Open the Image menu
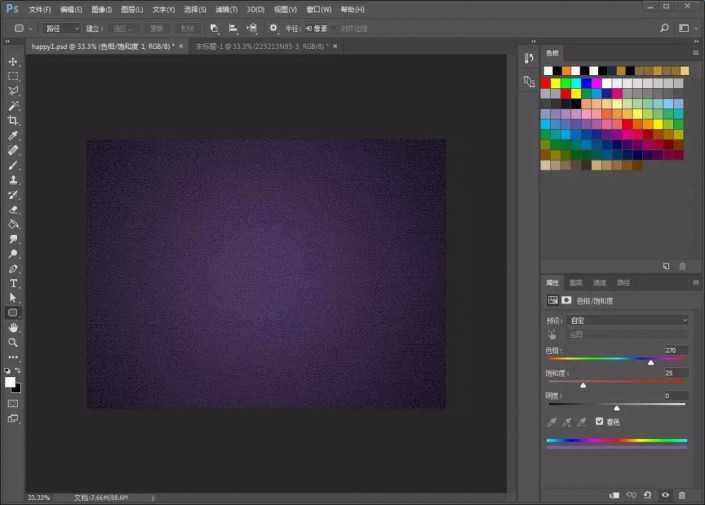705x505 pixels. [100, 9]
